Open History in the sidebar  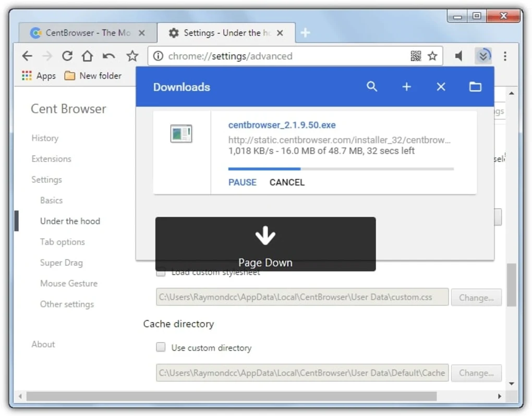tap(45, 138)
